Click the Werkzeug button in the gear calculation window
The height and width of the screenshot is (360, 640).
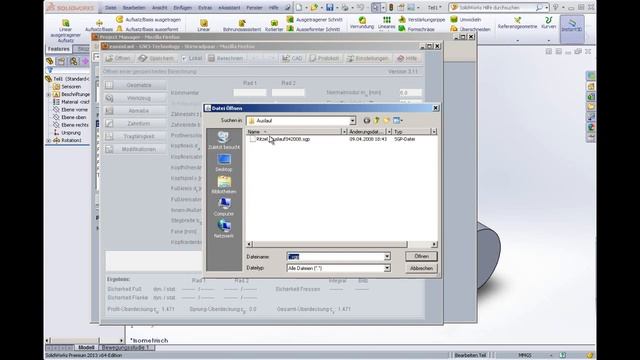coord(136,98)
